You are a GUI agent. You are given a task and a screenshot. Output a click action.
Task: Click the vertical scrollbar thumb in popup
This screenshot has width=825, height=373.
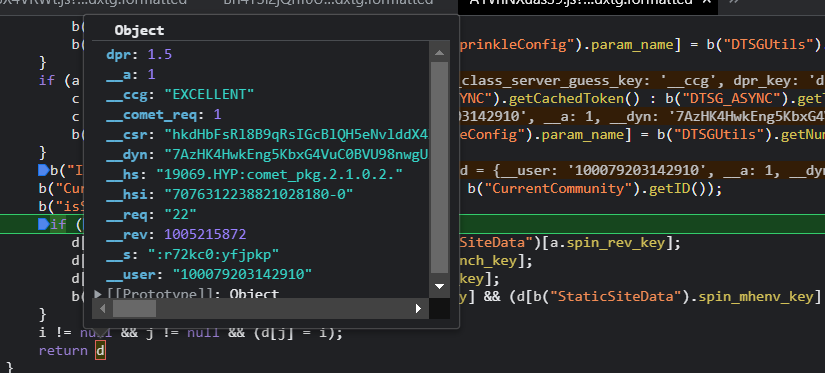pos(439,168)
